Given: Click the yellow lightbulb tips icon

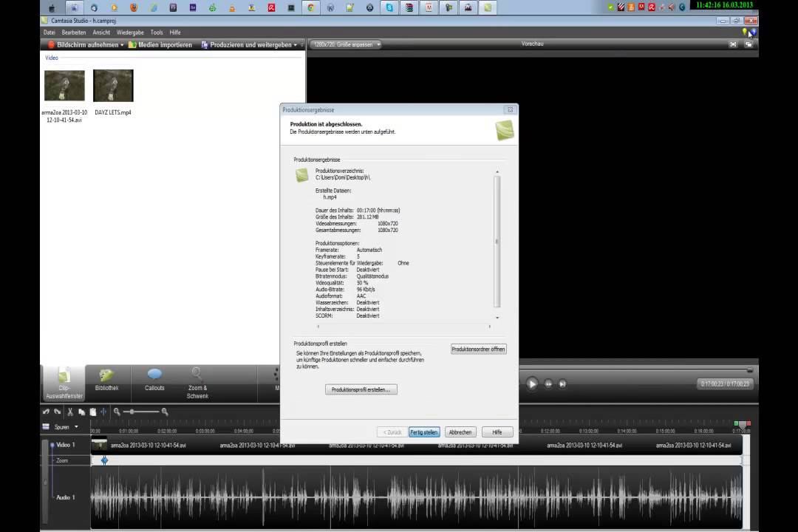Looking at the screenshot, I should pyautogui.click(x=745, y=32).
